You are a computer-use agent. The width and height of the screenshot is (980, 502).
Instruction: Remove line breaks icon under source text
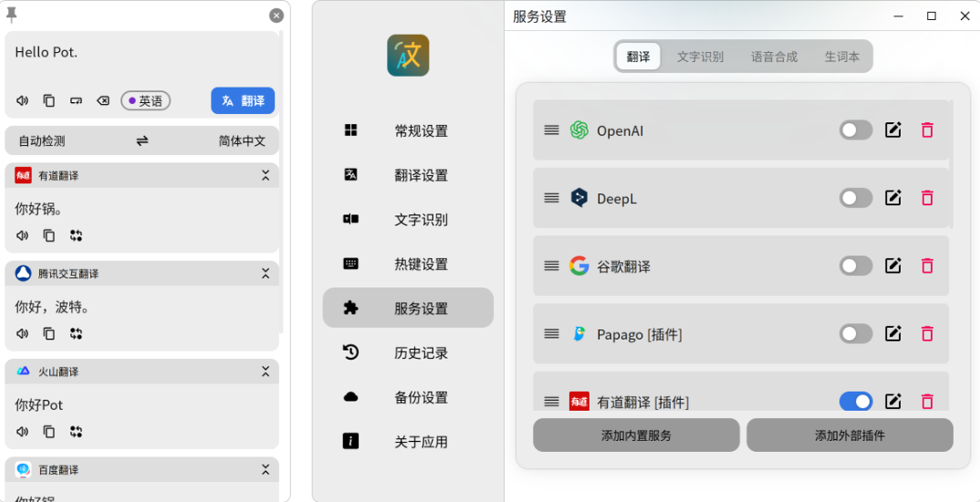click(x=77, y=100)
